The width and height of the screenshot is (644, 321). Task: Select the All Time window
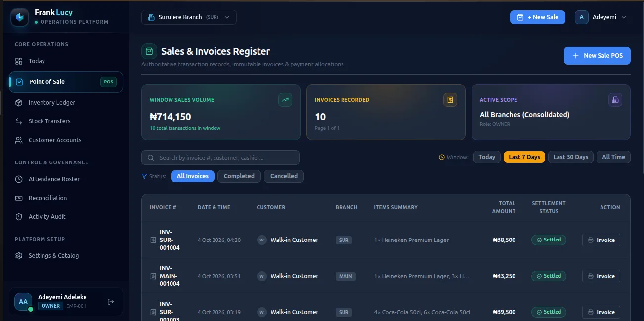(614, 157)
